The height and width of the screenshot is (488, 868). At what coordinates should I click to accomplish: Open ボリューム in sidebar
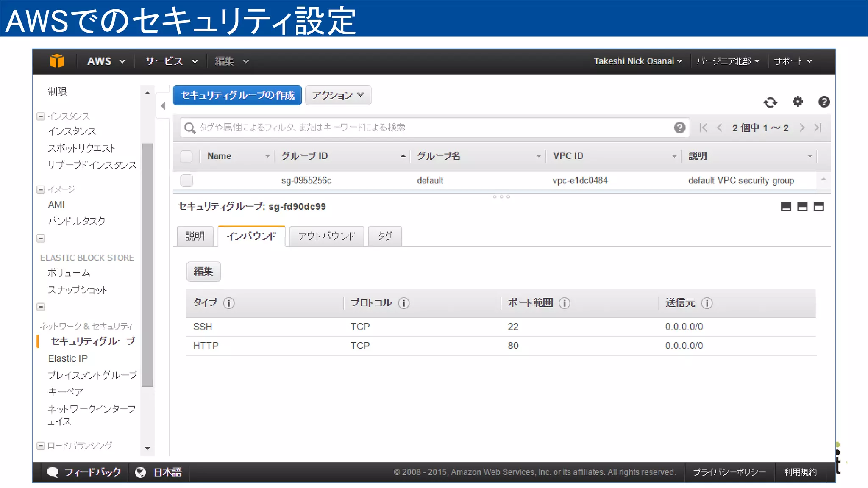(x=69, y=273)
